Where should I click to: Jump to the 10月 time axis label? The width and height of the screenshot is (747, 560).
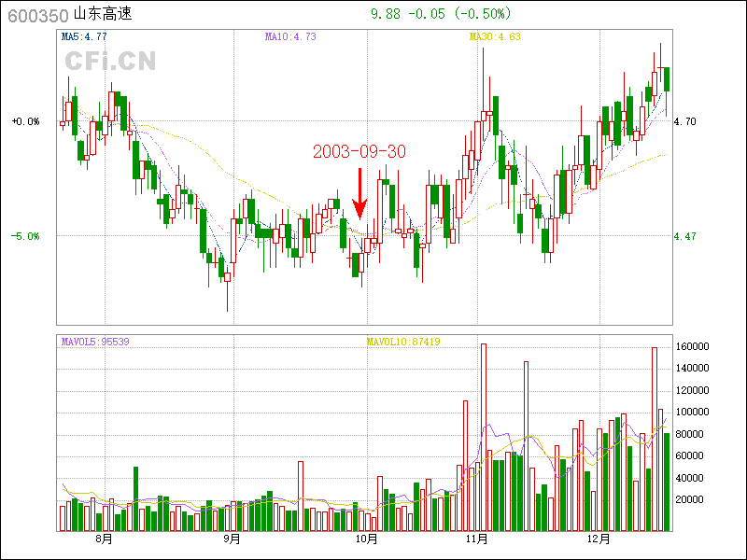(367, 539)
